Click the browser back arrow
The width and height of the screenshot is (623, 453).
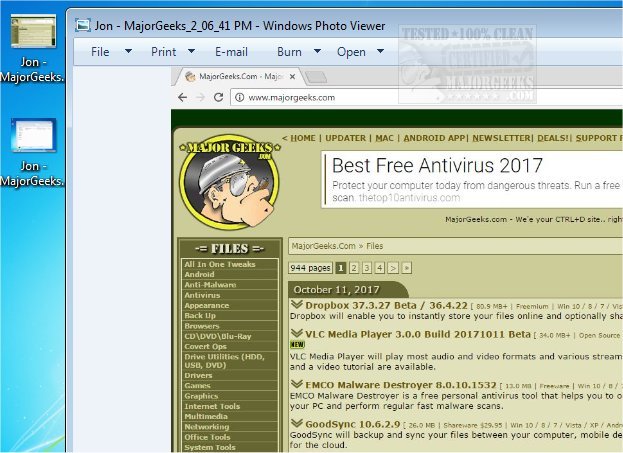182,97
